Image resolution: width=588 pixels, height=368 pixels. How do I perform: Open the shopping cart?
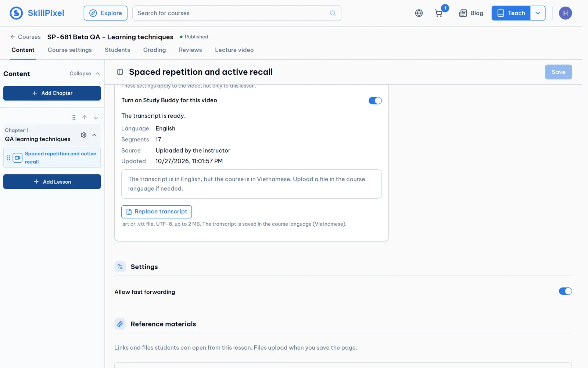[438, 13]
